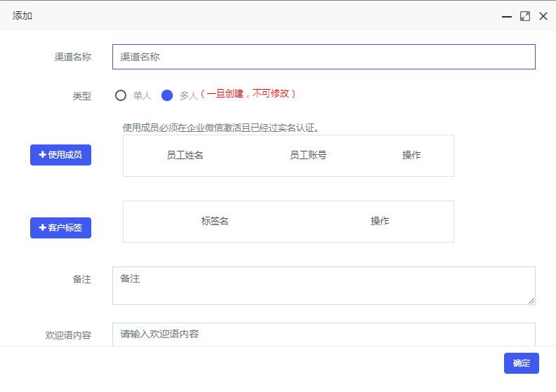Click the red 一旦创建，不可修改 warning text
Image resolution: width=556 pixels, height=392 pixels.
tap(248, 93)
